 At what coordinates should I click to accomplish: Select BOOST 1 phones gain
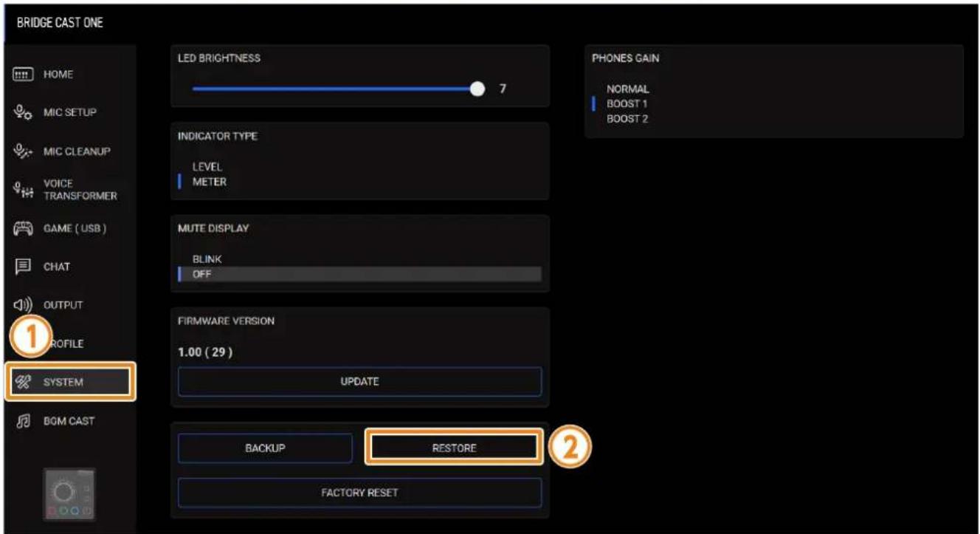coord(627,104)
